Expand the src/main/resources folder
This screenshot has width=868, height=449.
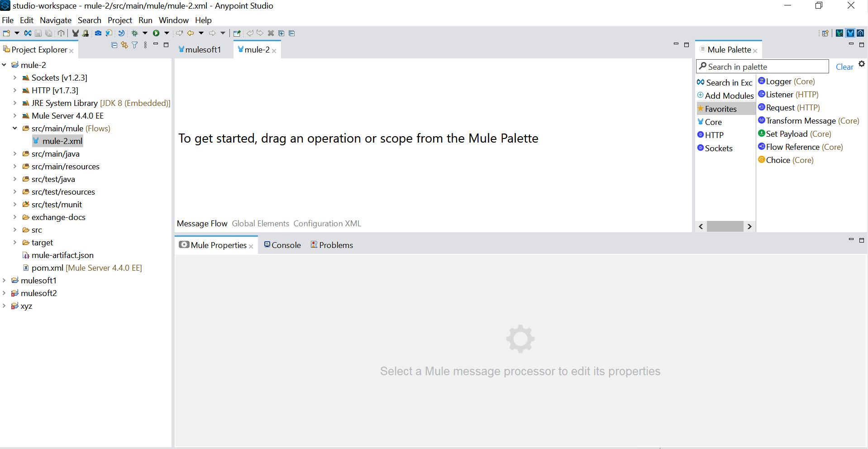(x=15, y=166)
